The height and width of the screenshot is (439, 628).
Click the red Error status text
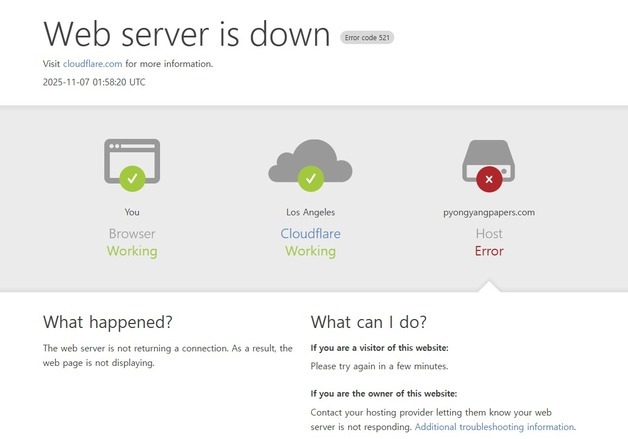point(489,251)
